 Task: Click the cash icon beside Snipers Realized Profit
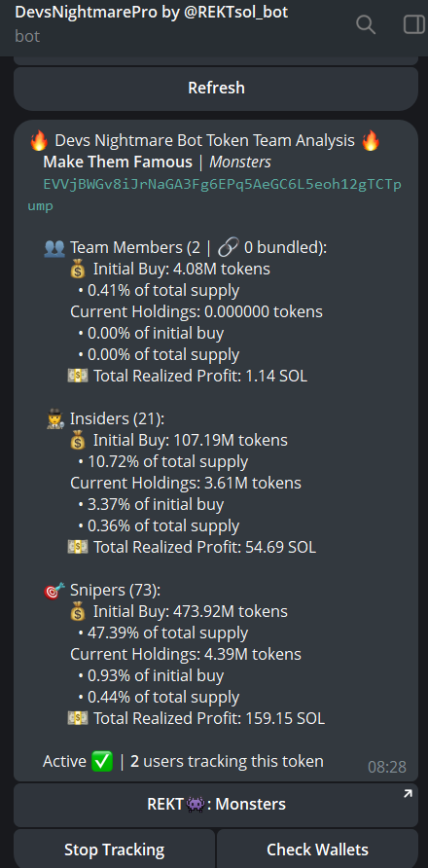click(x=78, y=718)
